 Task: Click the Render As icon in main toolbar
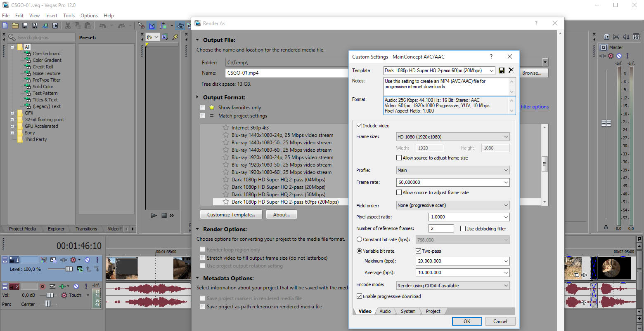pos(45,26)
